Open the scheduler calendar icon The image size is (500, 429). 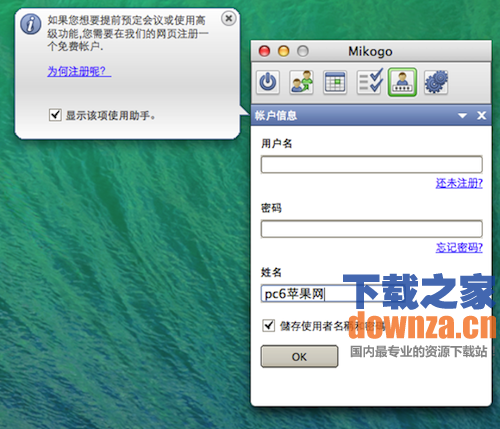point(335,82)
